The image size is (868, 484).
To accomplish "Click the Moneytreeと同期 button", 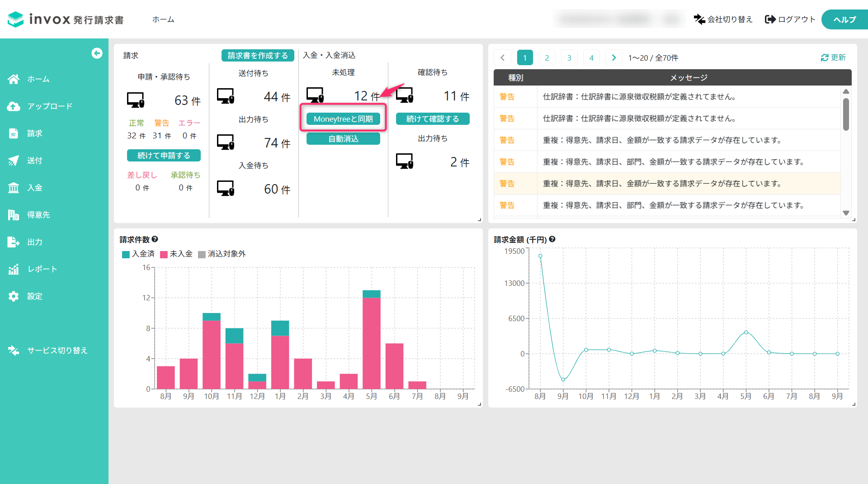I will click(x=343, y=119).
